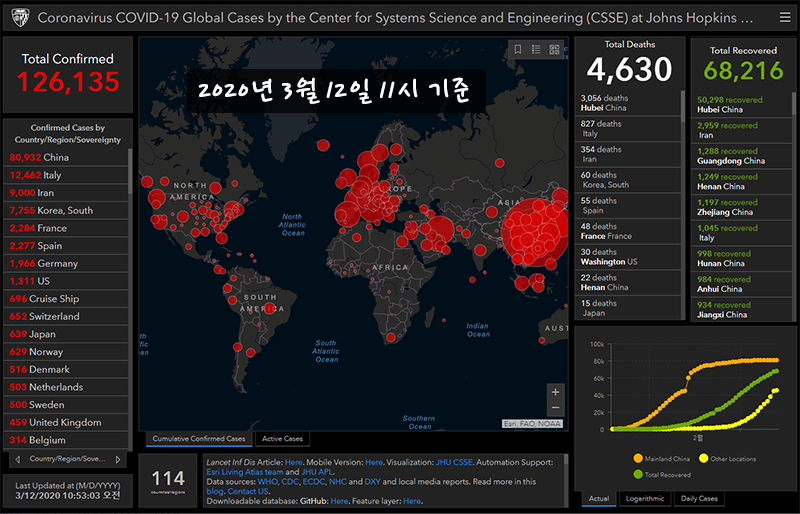Image resolution: width=800 pixels, height=514 pixels.
Task: Open the map bookmarks icon
Action: tap(518, 49)
